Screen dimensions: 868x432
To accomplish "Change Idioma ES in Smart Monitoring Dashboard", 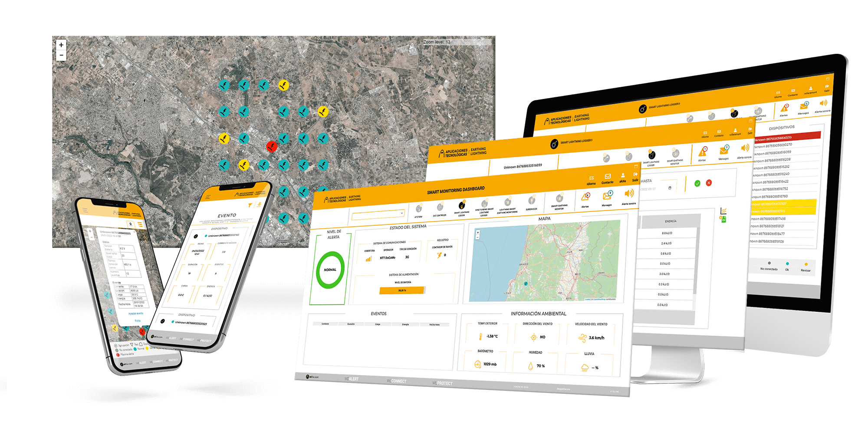I will coord(591,180).
